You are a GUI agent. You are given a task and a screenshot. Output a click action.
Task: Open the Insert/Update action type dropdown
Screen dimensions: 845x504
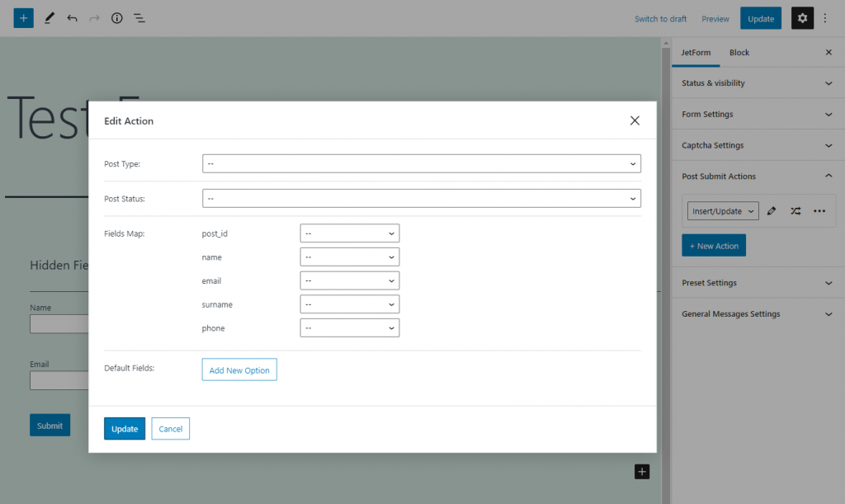point(723,211)
